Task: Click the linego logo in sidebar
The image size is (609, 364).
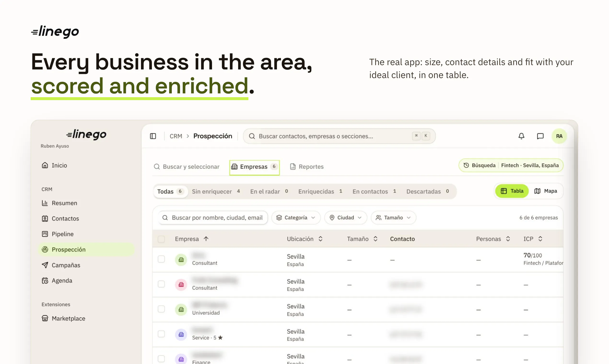Action: coord(87,134)
